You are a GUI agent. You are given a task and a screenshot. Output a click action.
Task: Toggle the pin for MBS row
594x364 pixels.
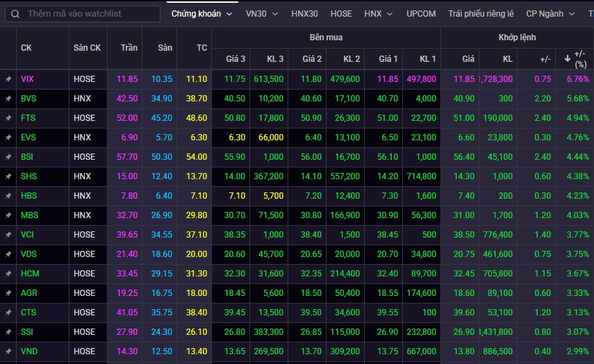[x=8, y=215]
